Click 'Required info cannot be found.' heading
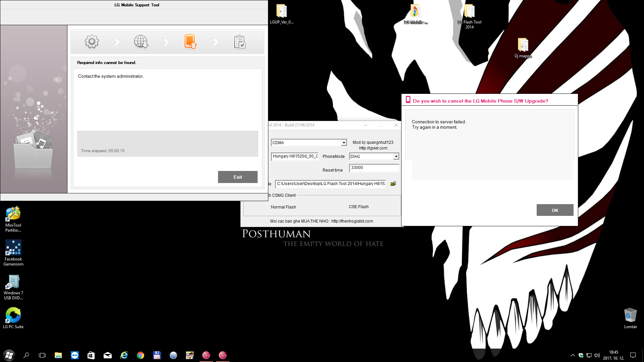The width and height of the screenshot is (644, 362). tap(107, 63)
